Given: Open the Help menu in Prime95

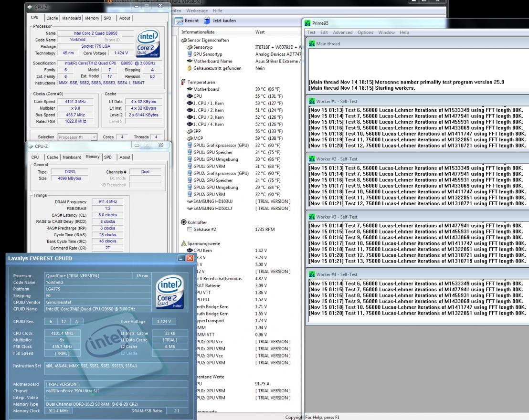Looking at the screenshot, I should coord(404,33).
